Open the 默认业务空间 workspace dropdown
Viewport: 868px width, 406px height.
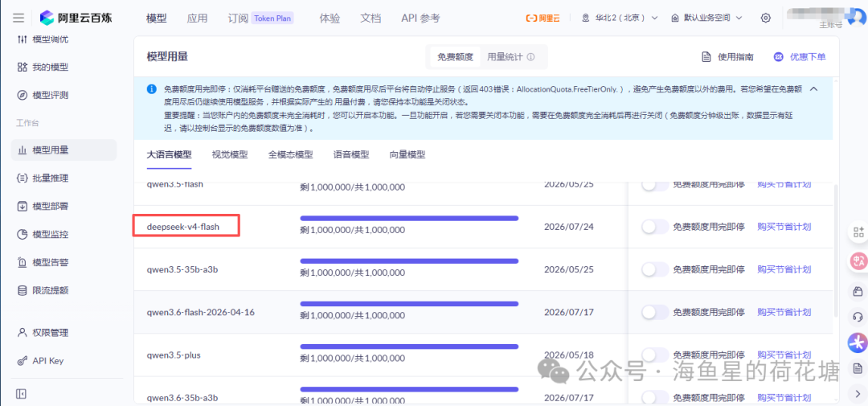[706, 18]
